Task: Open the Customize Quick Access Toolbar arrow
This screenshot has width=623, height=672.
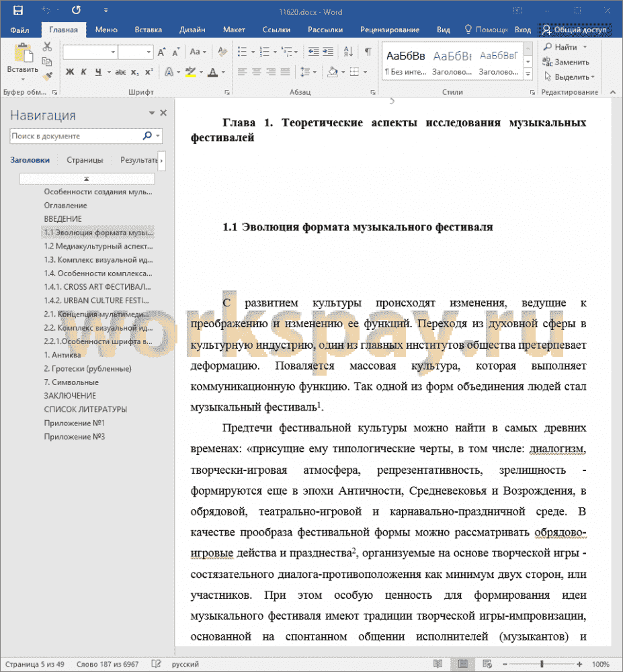Action: pyautogui.click(x=106, y=11)
